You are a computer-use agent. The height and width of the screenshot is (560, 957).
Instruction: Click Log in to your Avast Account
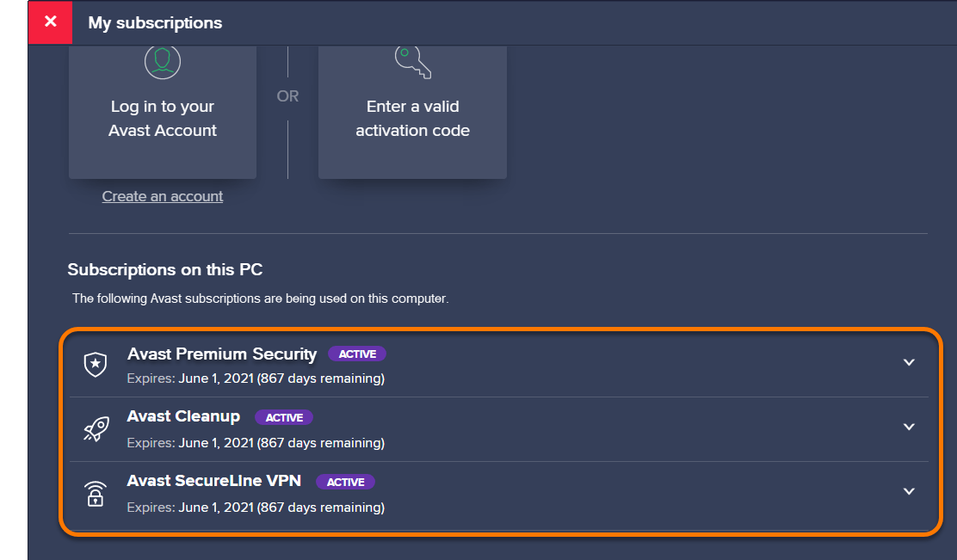coord(163,119)
